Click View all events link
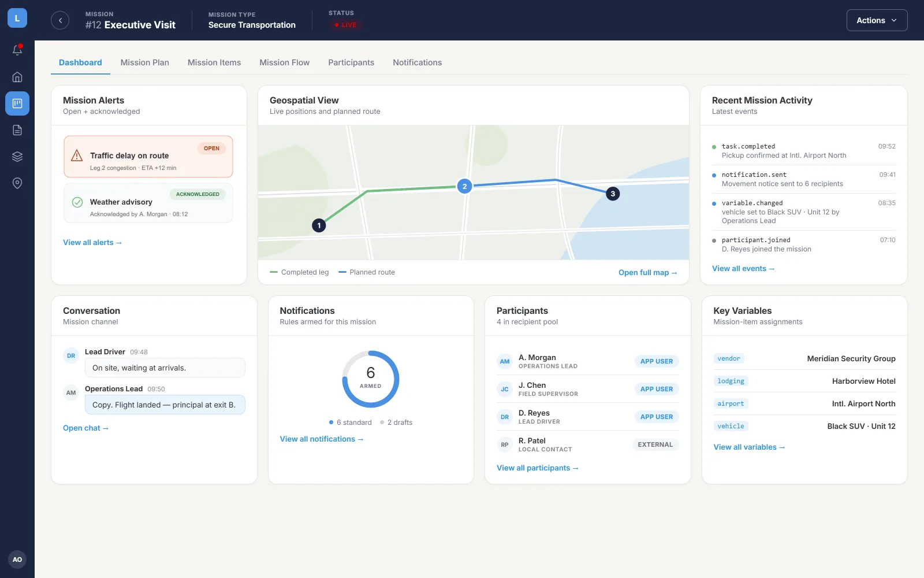Image resolution: width=924 pixels, height=578 pixels. (743, 269)
